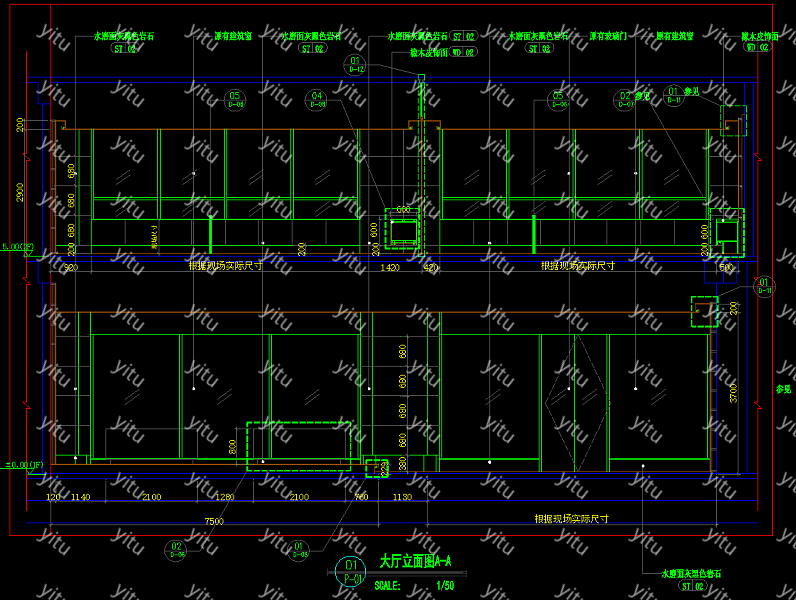The height and width of the screenshot is (600, 796).
Task: Select the 根据现场实际尺寸 note at bottom right
Action: pos(571,519)
